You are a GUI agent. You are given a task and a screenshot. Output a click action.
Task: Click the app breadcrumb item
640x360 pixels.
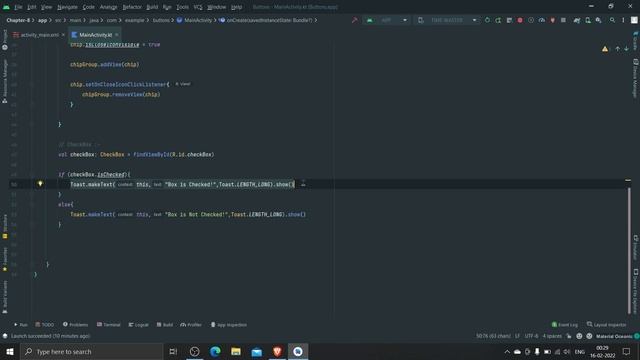pos(42,20)
